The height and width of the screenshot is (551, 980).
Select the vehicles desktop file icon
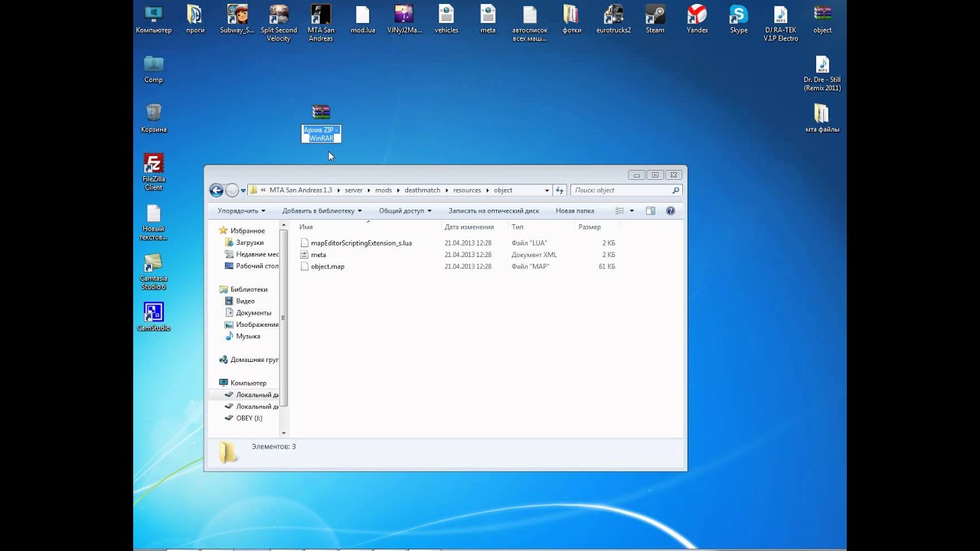[x=446, y=20]
